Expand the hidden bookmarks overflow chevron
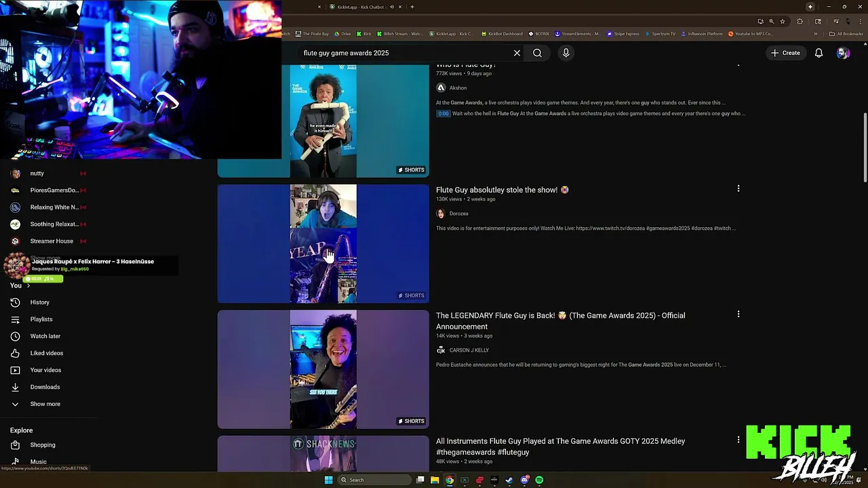 coord(816,34)
